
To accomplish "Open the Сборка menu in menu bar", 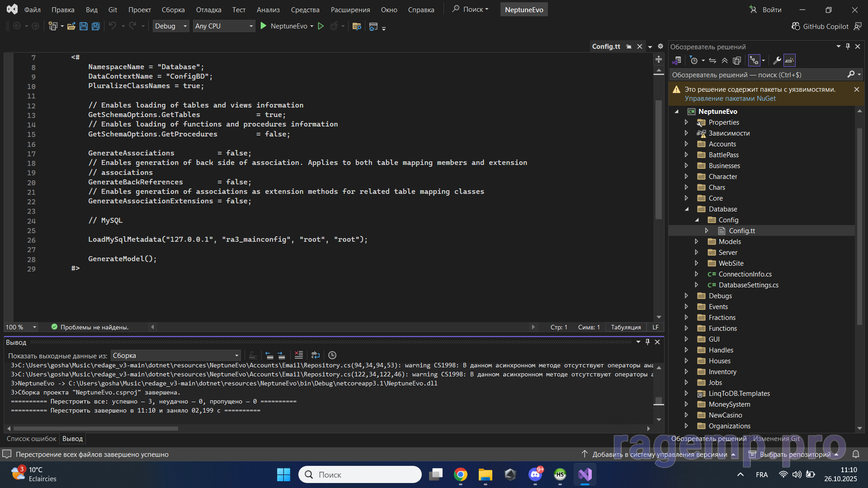I will pos(173,9).
